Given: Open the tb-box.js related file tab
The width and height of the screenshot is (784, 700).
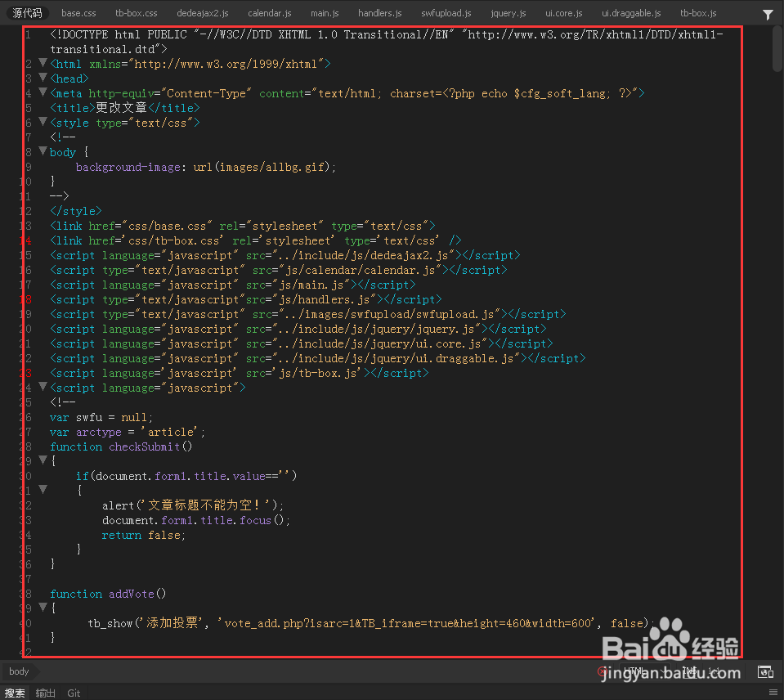Looking at the screenshot, I should pos(698,14).
